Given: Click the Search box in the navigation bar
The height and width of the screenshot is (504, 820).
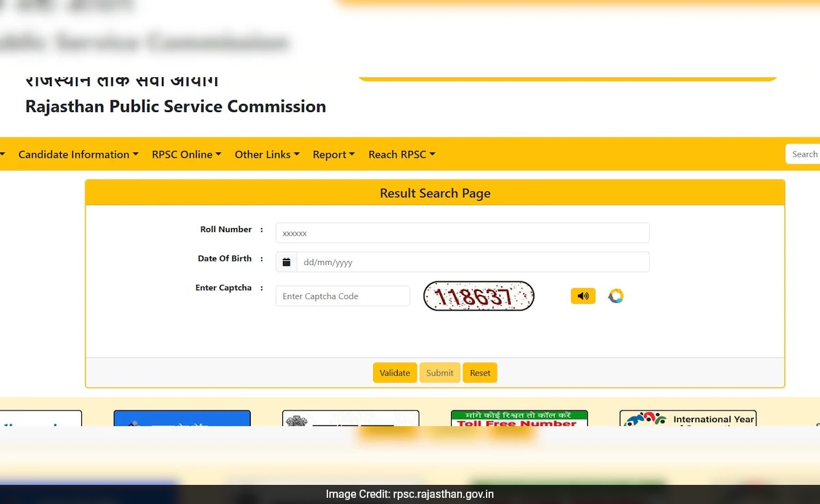Looking at the screenshot, I should [x=803, y=154].
